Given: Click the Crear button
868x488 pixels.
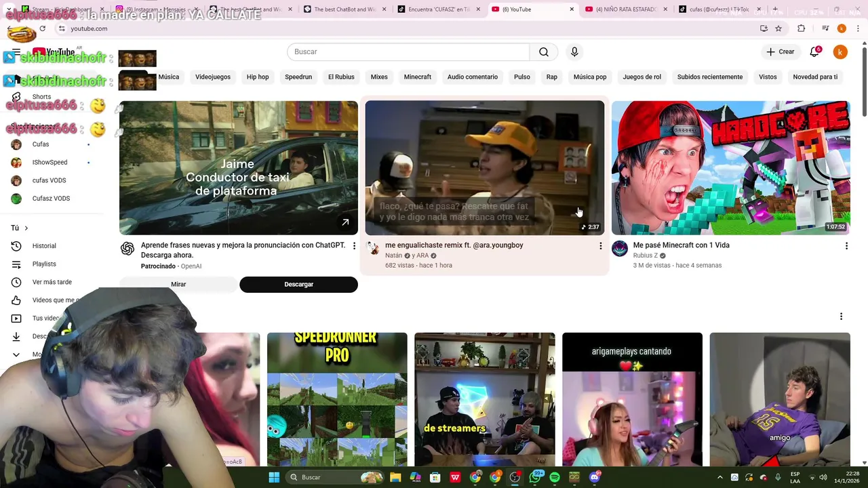Looking at the screenshot, I should pos(781,52).
